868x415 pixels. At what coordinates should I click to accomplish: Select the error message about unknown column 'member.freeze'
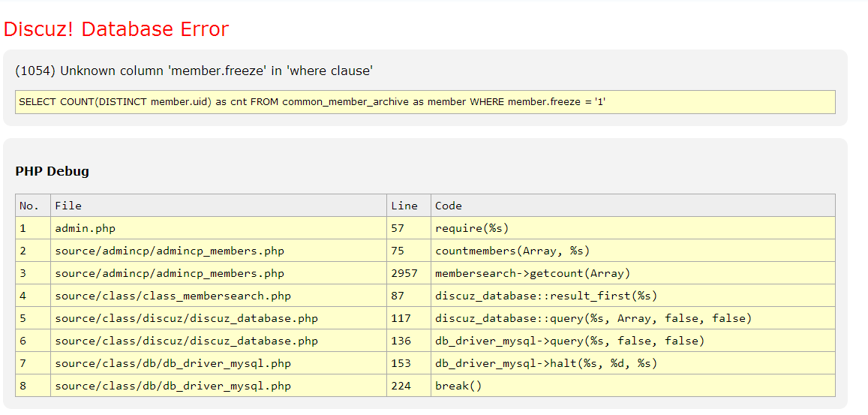point(194,71)
